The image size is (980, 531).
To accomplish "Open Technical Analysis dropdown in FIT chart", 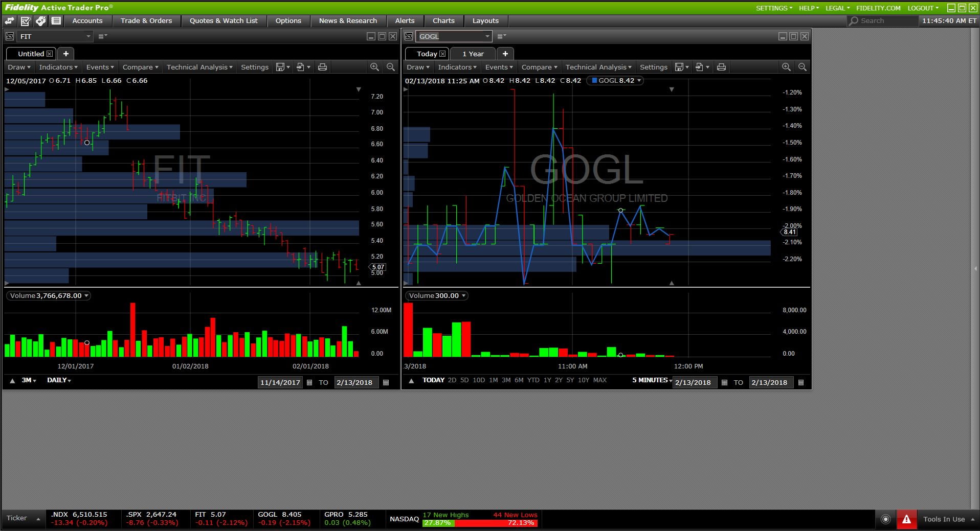I will pos(199,67).
